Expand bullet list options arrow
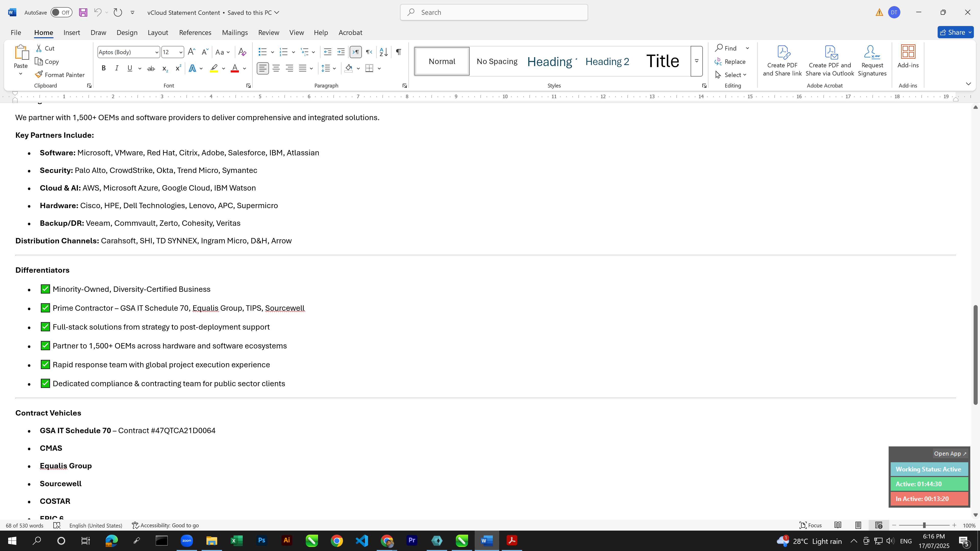 [x=272, y=52]
